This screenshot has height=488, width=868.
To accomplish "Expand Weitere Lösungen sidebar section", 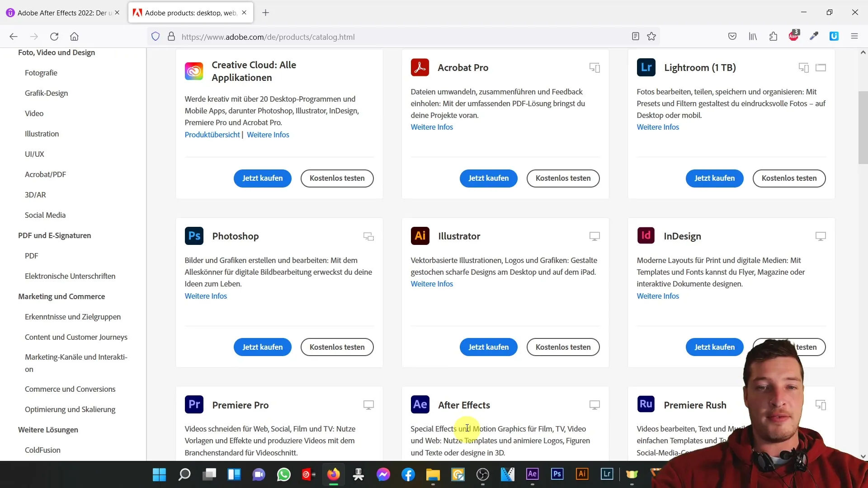I will tap(47, 429).
